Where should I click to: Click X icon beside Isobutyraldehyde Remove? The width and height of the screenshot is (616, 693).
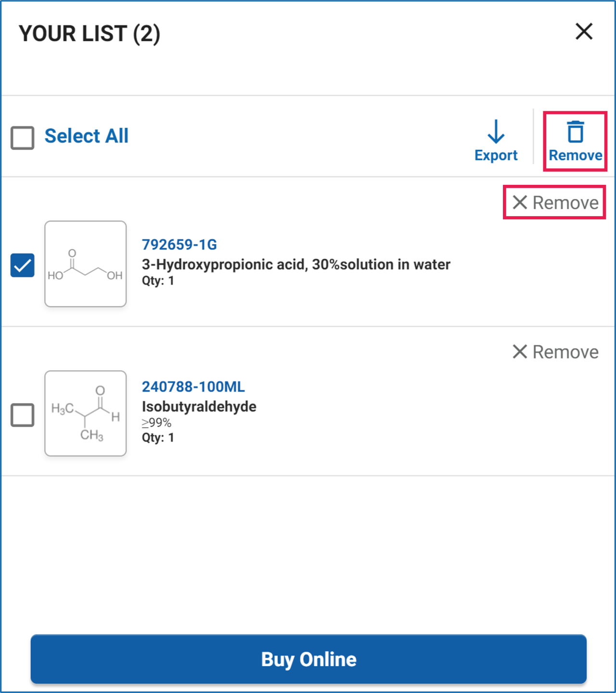coord(520,352)
